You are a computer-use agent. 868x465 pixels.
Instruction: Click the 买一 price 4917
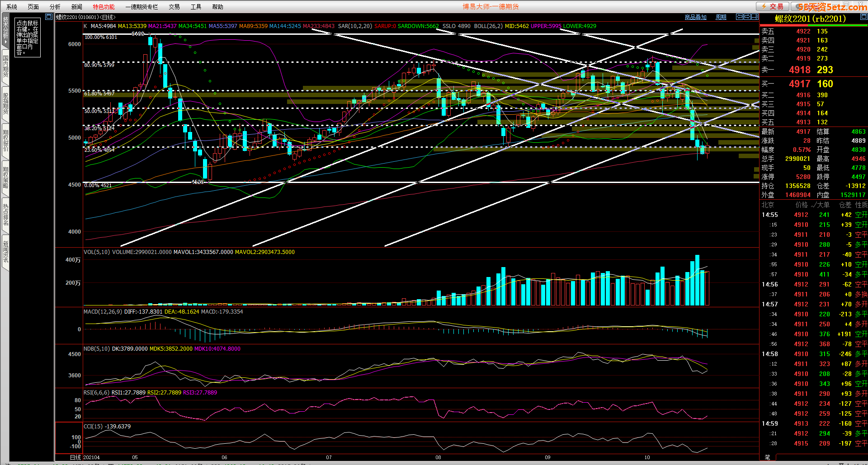(799, 84)
